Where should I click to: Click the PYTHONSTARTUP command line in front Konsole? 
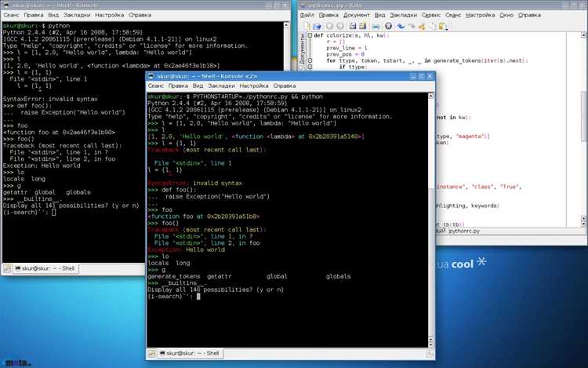(235, 97)
